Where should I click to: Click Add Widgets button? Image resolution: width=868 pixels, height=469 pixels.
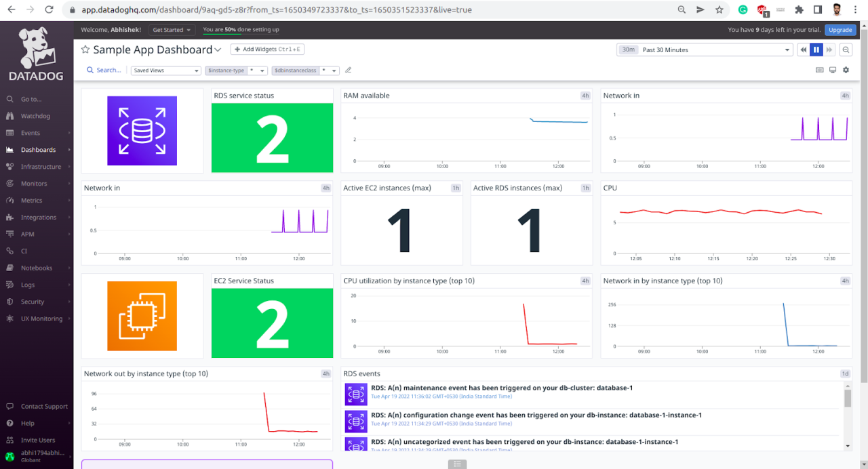pyautogui.click(x=268, y=49)
